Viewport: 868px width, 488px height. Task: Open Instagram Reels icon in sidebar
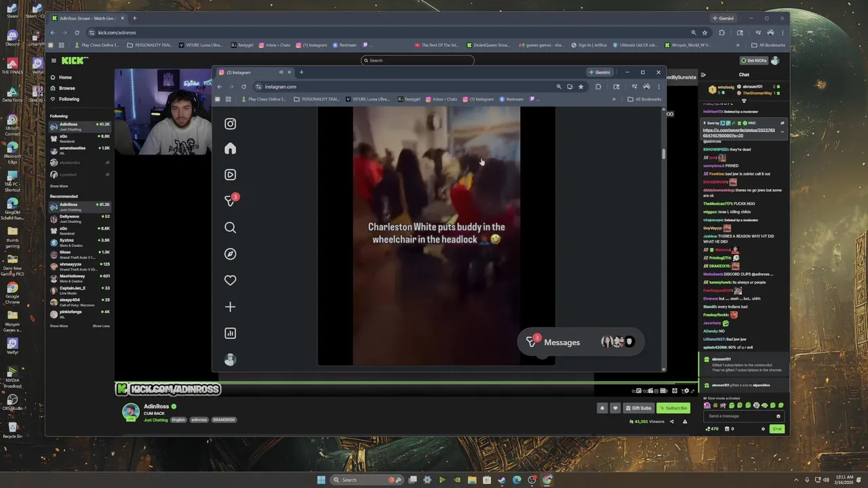coord(231,175)
